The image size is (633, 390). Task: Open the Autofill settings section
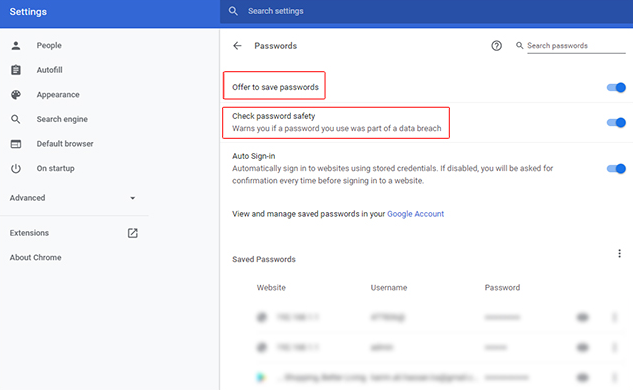[x=49, y=70]
